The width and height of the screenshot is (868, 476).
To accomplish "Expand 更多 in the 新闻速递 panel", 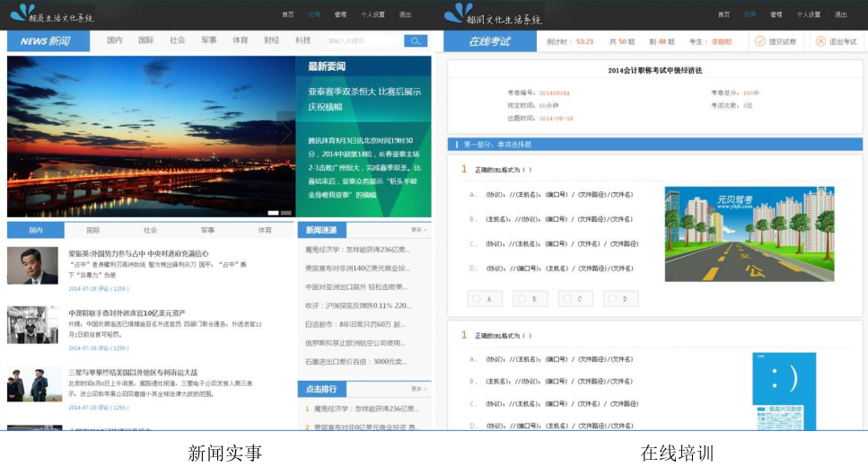I will tap(417, 230).
